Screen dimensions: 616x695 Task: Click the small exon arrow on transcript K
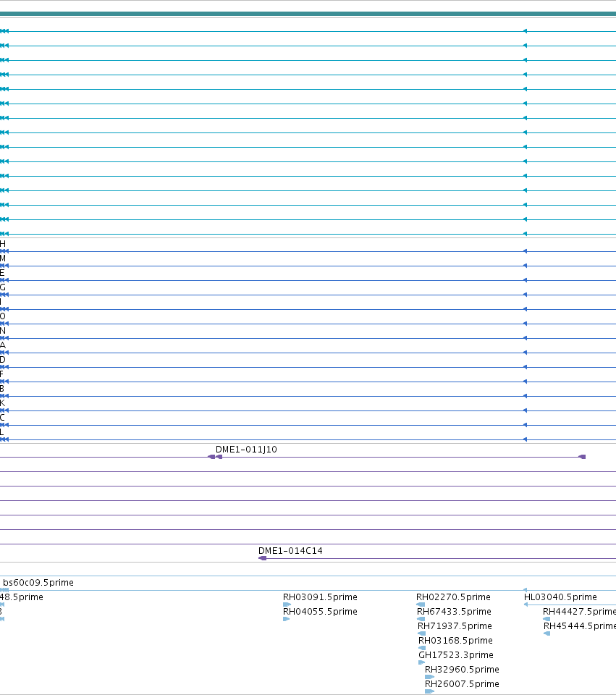(x=525, y=410)
